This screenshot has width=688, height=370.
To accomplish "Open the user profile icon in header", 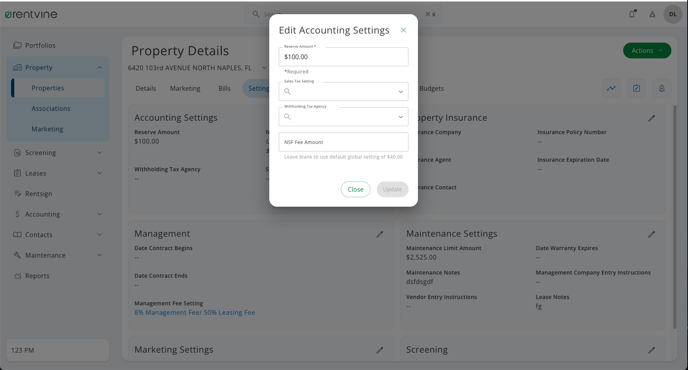I will (x=652, y=14).
